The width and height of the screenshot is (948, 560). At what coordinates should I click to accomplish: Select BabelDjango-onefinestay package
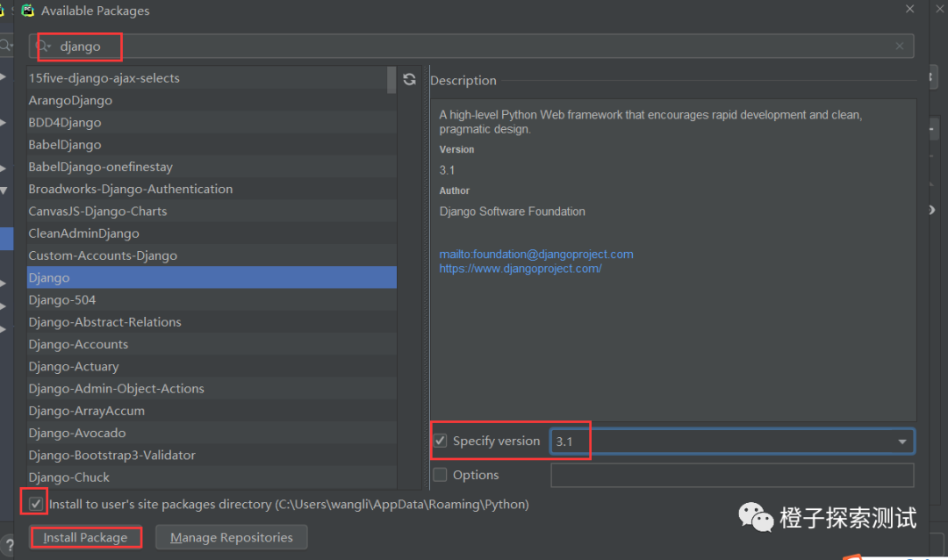pos(212,167)
